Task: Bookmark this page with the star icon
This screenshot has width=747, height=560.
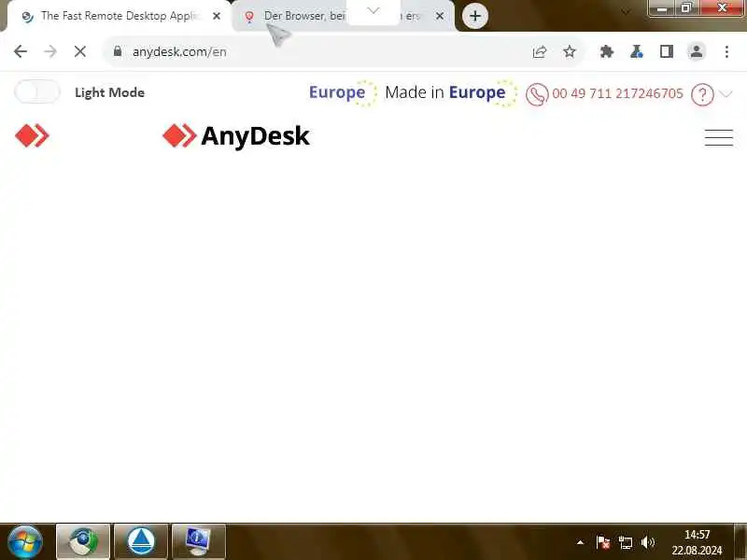Action: pyautogui.click(x=570, y=51)
